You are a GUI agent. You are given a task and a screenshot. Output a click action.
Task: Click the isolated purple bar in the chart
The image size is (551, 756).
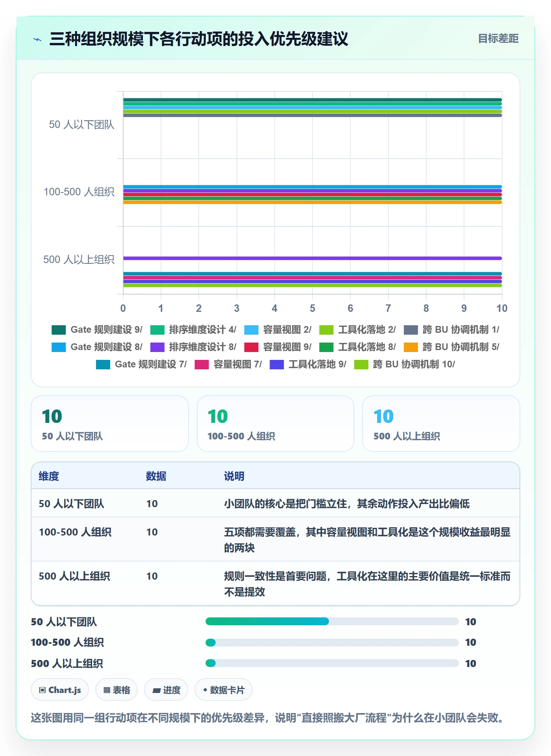pyautogui.click(x=312, y=258)
